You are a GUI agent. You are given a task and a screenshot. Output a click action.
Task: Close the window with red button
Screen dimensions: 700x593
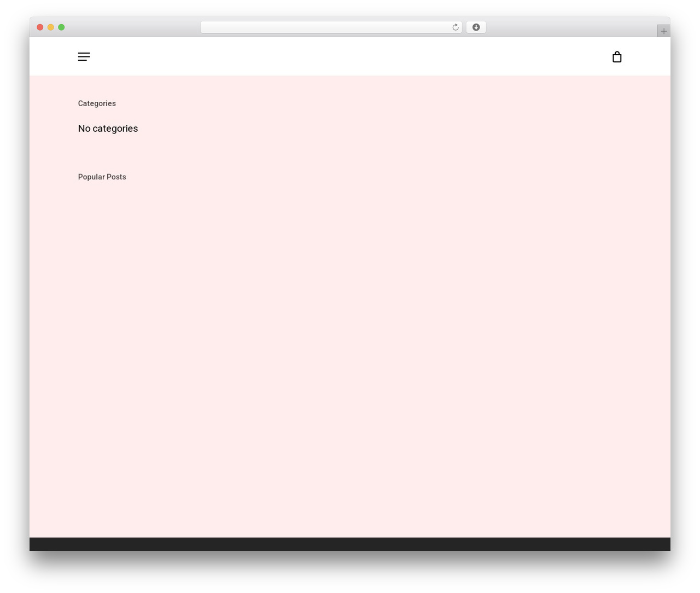click(x=40, y=27)
